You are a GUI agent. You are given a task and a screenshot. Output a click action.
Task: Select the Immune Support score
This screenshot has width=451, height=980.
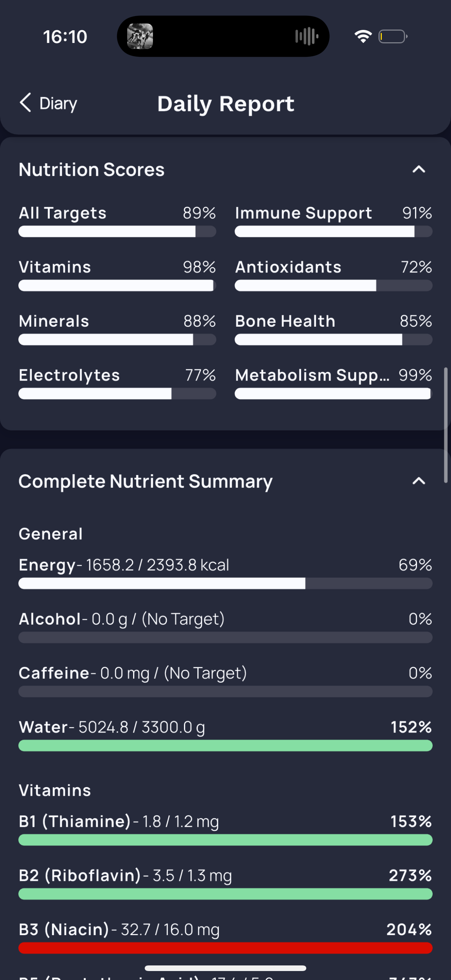pos(334,221)
